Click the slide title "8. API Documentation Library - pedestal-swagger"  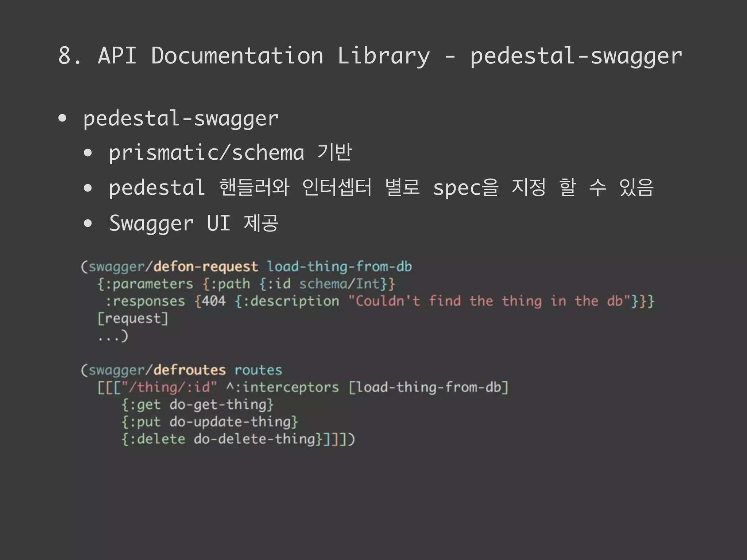point(370,56)
